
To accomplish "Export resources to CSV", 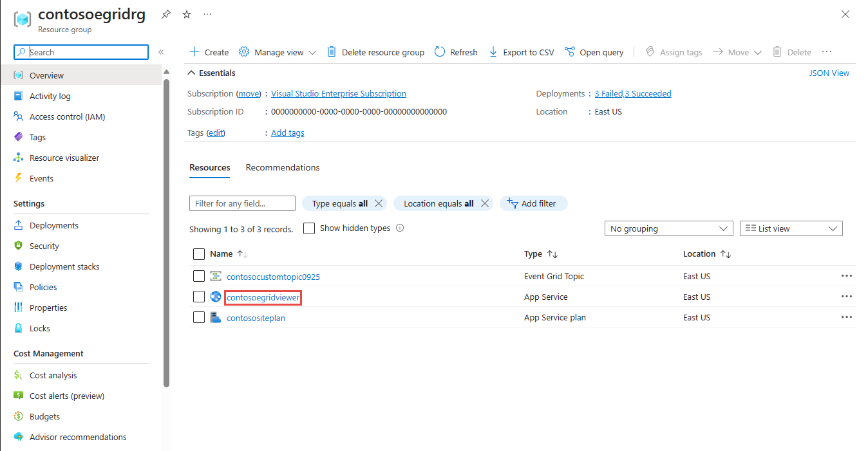I will [x=521, y=52].
